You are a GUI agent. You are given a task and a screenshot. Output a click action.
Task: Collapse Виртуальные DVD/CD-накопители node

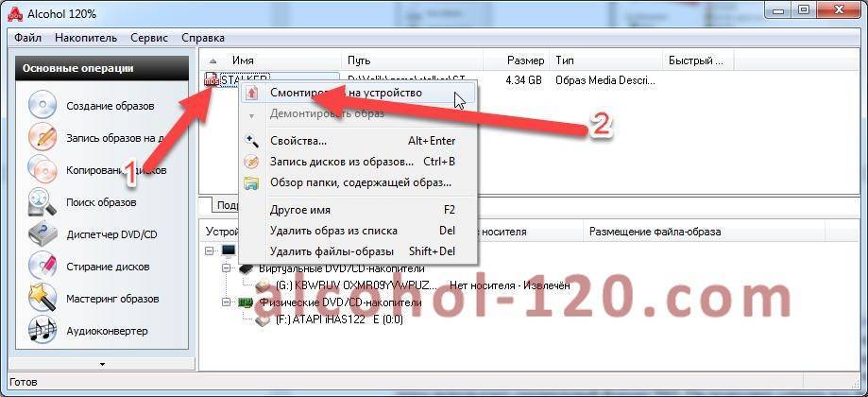click(x=226, y=268)
